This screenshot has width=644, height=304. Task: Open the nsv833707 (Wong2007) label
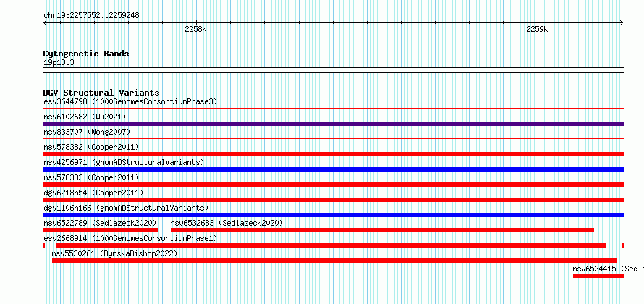coord(87,132)
